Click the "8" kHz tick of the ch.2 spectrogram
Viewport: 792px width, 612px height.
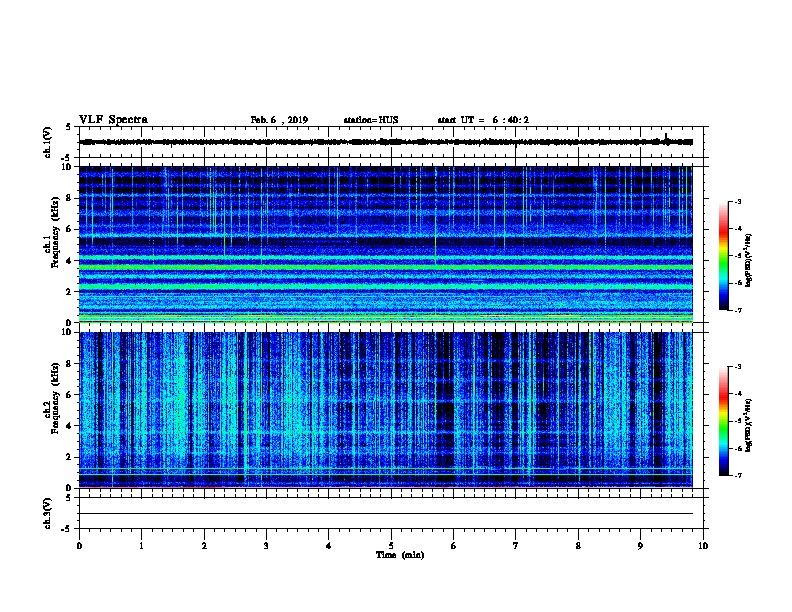(x=71, y=364)
